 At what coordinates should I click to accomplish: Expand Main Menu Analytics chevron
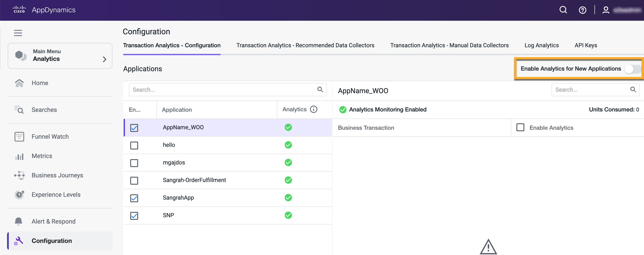(104, 59)
